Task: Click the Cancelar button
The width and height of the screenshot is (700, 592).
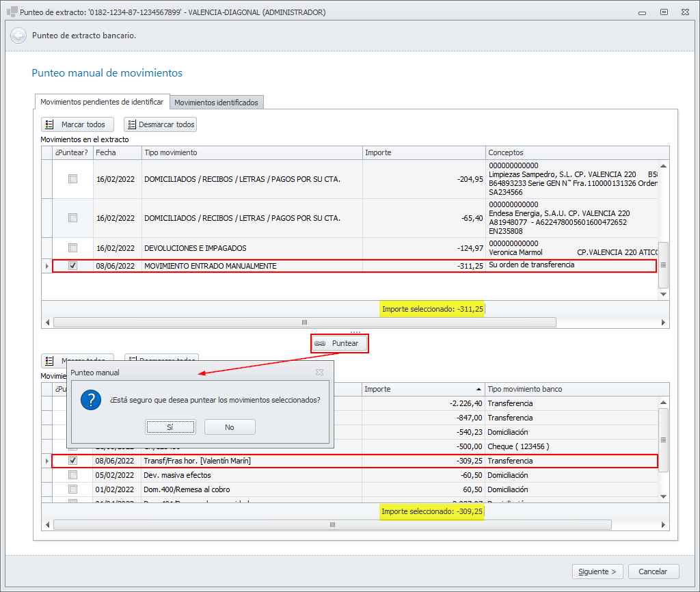Action: pyautogui.click(x=653, y=571)
